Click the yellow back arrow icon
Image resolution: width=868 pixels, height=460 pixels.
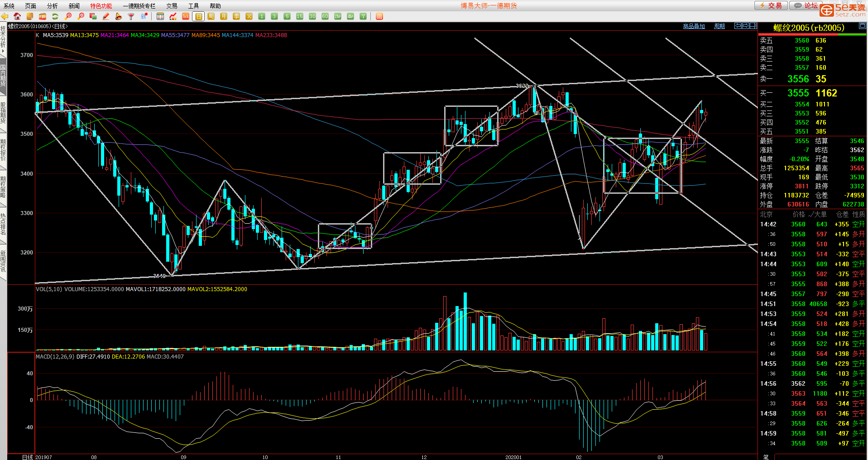coord(5,16)
